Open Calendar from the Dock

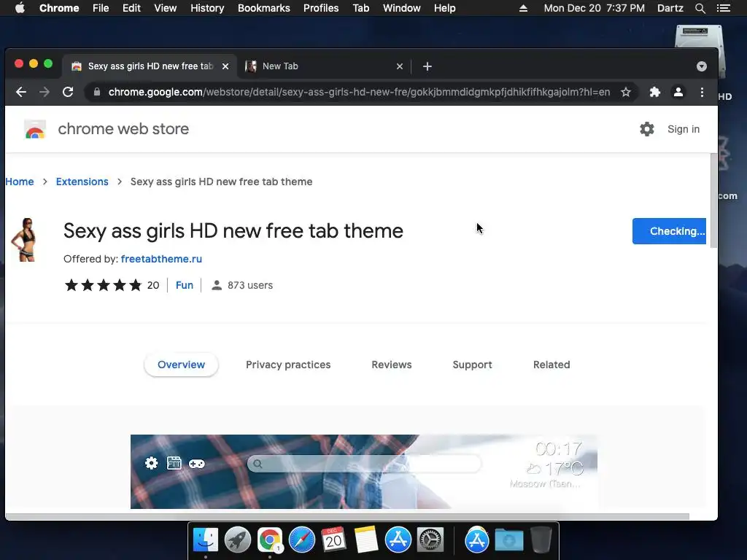[333, 540]
